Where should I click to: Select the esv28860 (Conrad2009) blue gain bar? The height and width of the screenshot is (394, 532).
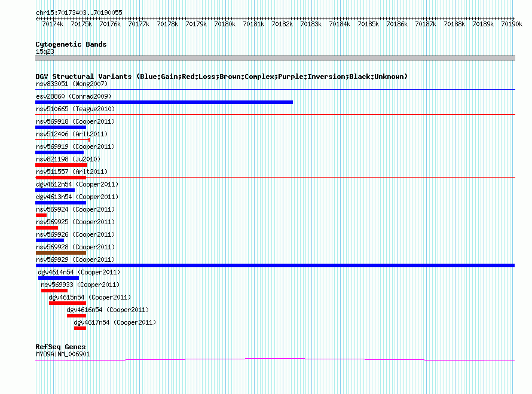[x=164, y=102]
